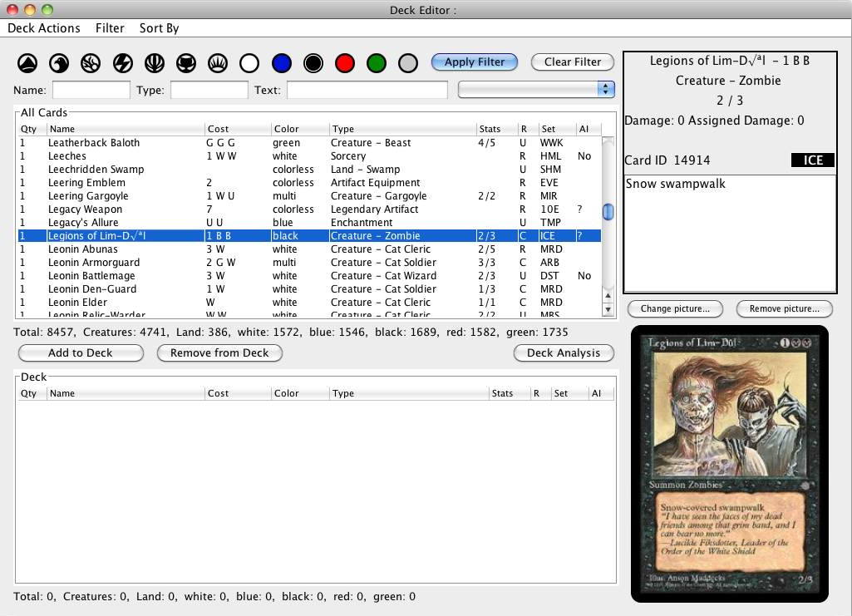Toggle the flame-shaped sorcery filter icon
The image size is (852, 616).
click(x=91, y=63)
